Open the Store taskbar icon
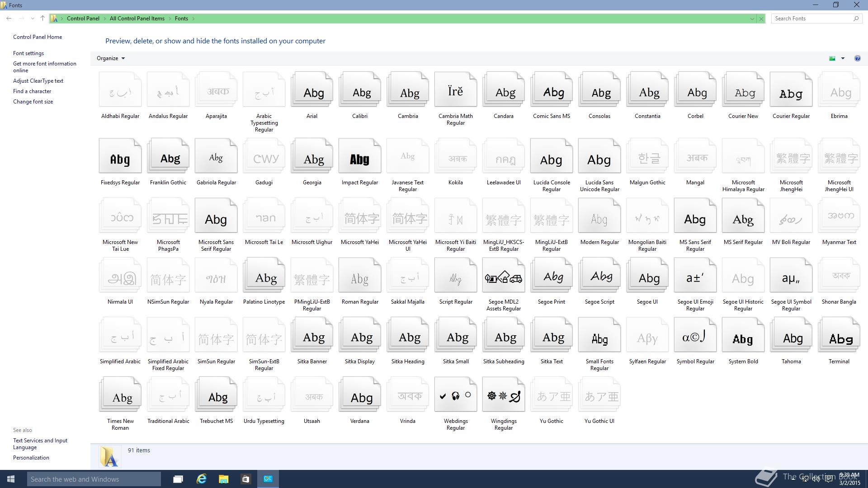The width and height of the screenshot is (868, 488). click(x=245, y=479)
